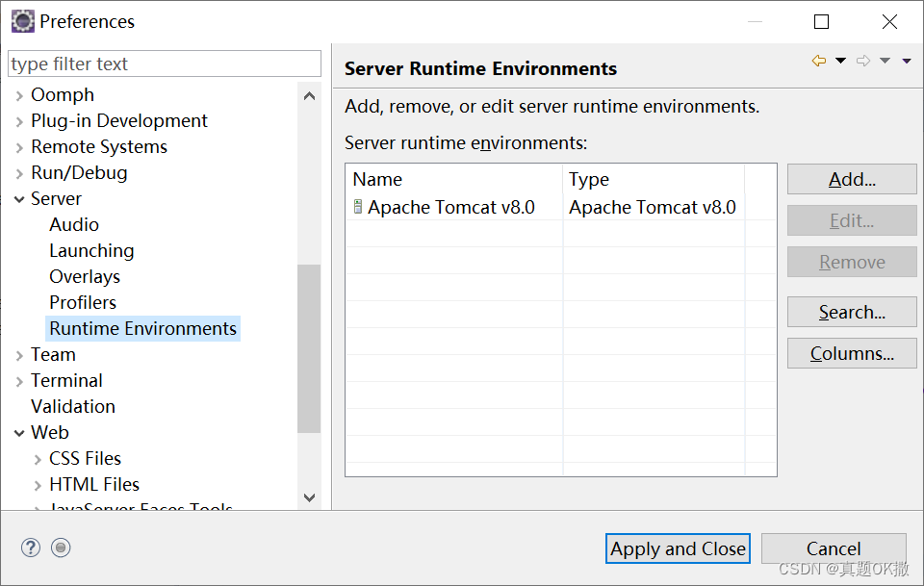Click the back navigation arrow icon
Screen dimensions: 924x586
(x=818, y=61)
